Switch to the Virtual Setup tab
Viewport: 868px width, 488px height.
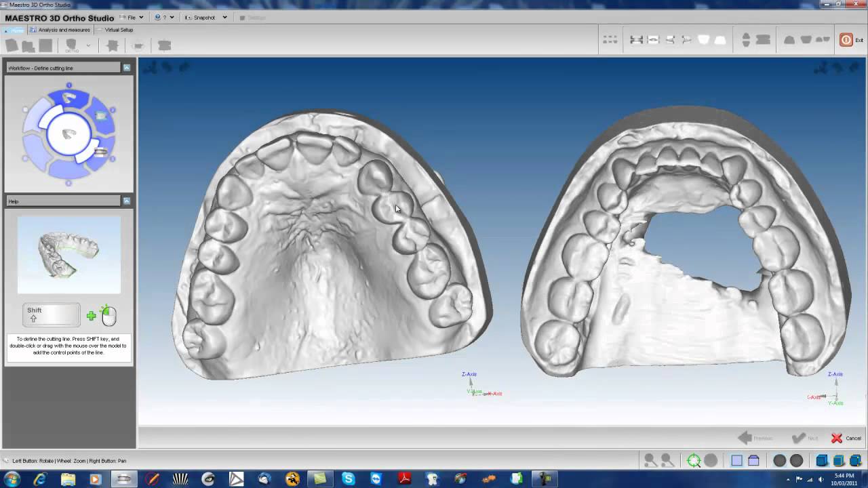116,30
